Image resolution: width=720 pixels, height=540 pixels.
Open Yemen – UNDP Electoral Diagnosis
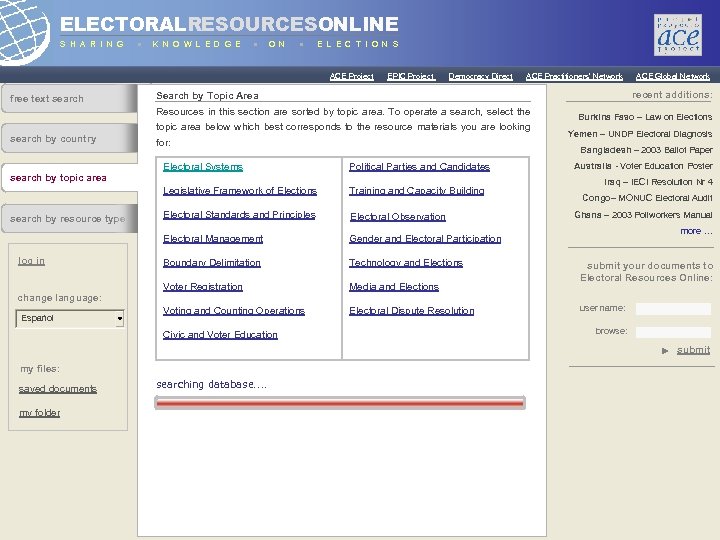click(x=640, y=134)
